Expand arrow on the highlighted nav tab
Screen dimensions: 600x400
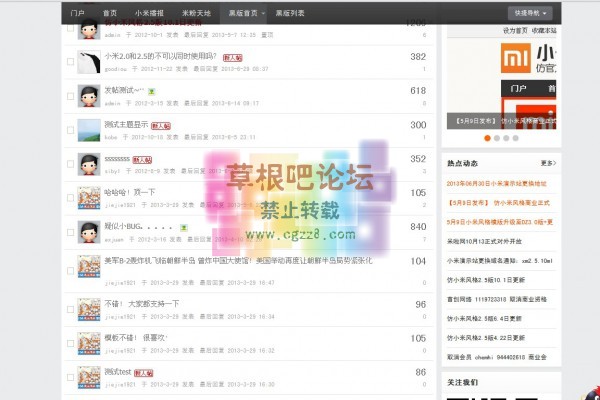(263, 13)
